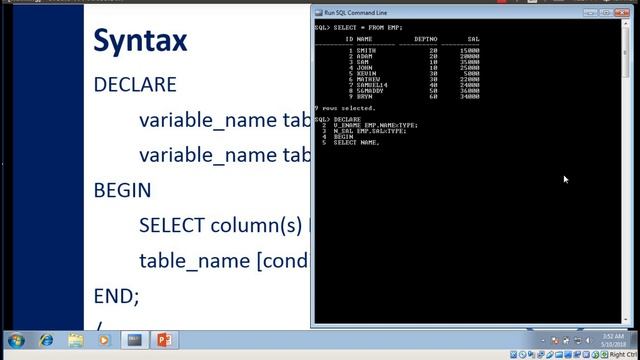Viewport: 640px width, 360px height.
Task: Click 'SELECT column(s)' text on the slide
Action: pyautogui.click(x=221, y=226)
